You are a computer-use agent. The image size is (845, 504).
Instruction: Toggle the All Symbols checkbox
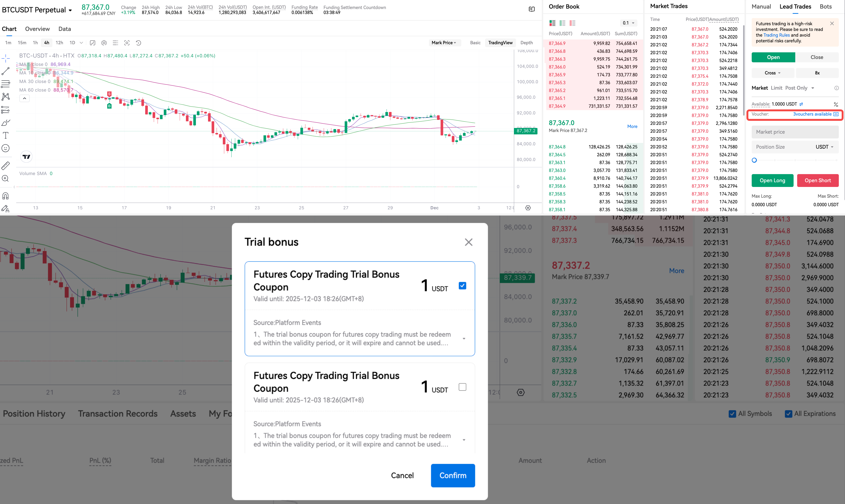point(732,414)
